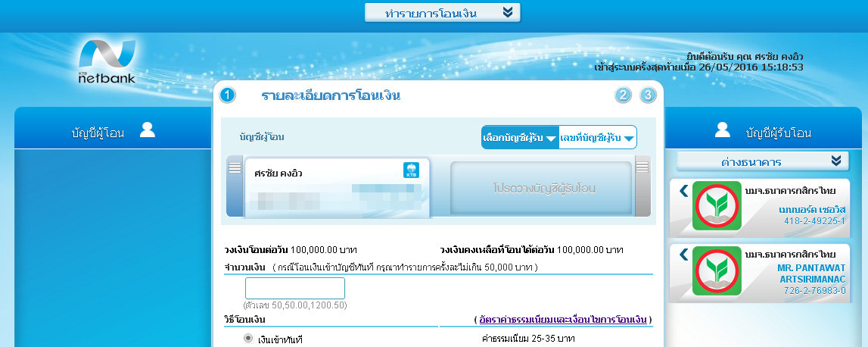
Task: Go to step 2 circle indicator
Action: (624, 95)
